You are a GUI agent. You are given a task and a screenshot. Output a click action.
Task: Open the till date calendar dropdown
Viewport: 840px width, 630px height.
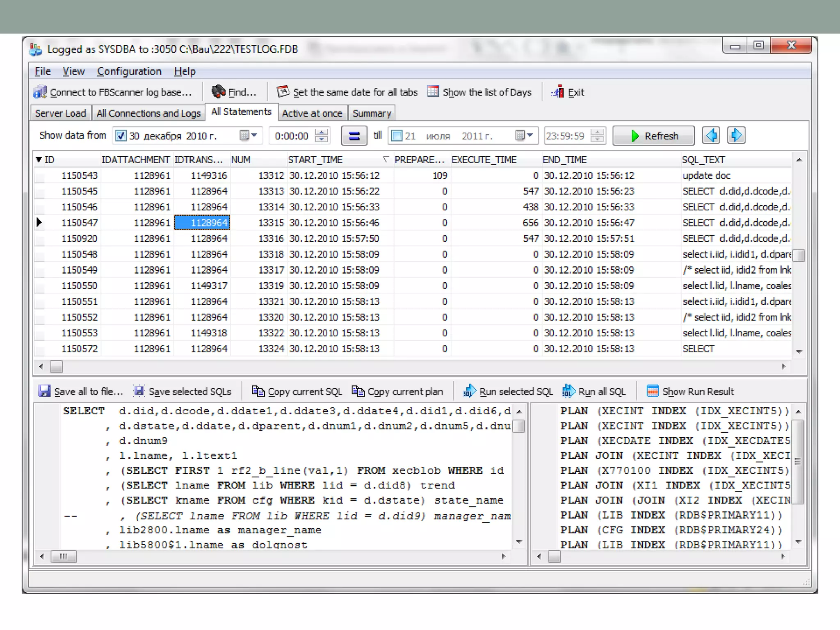coord(524,135)
